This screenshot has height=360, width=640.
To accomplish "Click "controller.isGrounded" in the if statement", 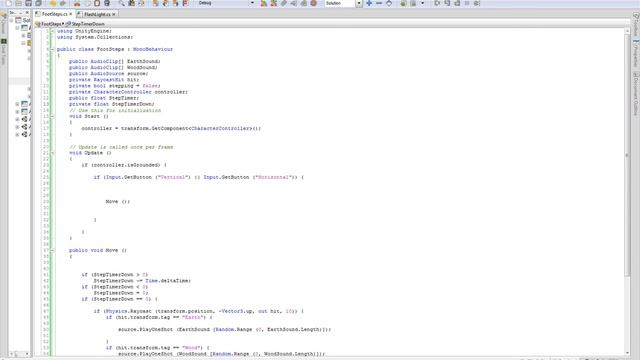I will [126, 165].
